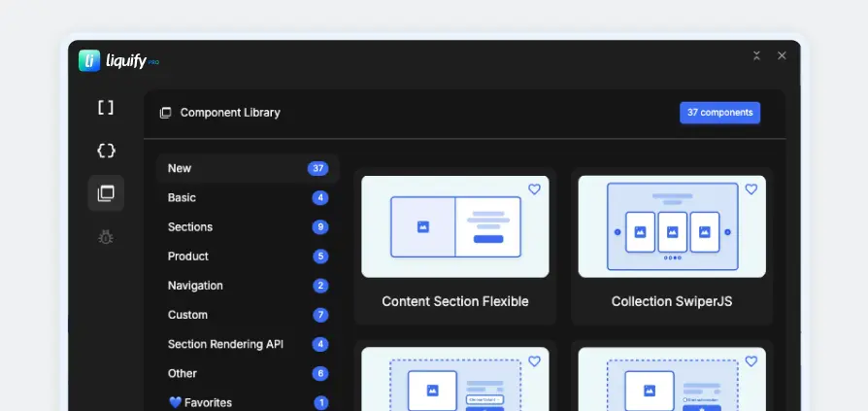Open the product thumbnail below Collection SwiperJS

point(672,380)
